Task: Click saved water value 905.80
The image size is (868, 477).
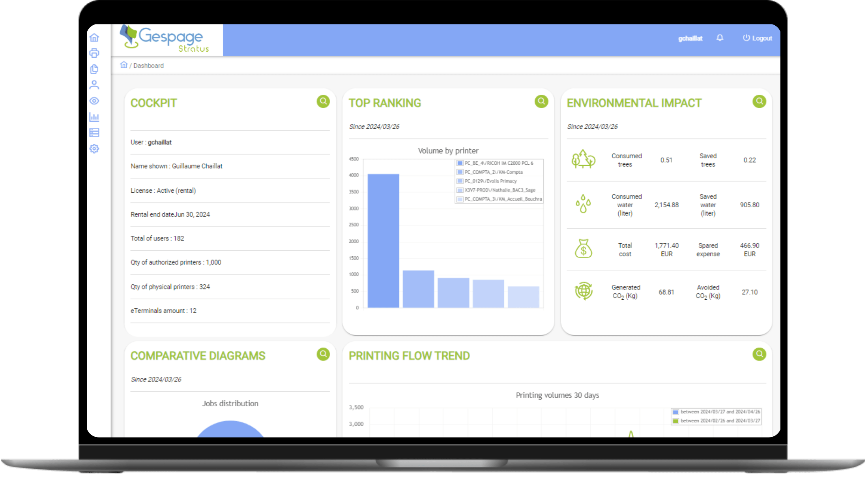Action: click(x=750, y=205)
